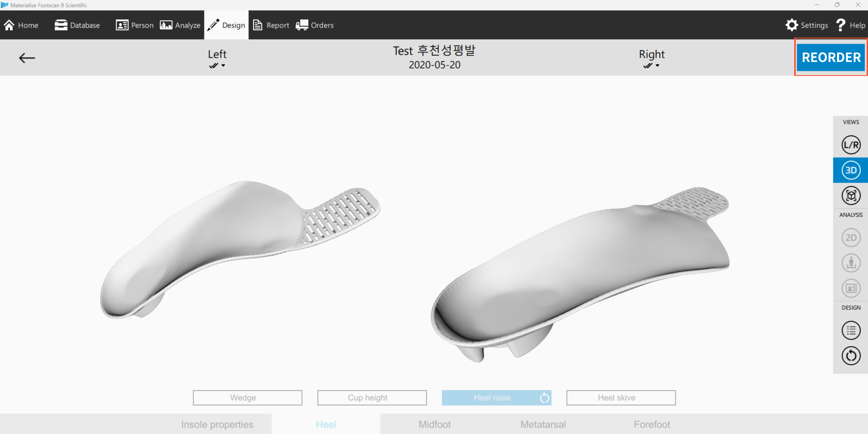Open the Person section
Screen dimensions: 868x434
tap(134, 25)
